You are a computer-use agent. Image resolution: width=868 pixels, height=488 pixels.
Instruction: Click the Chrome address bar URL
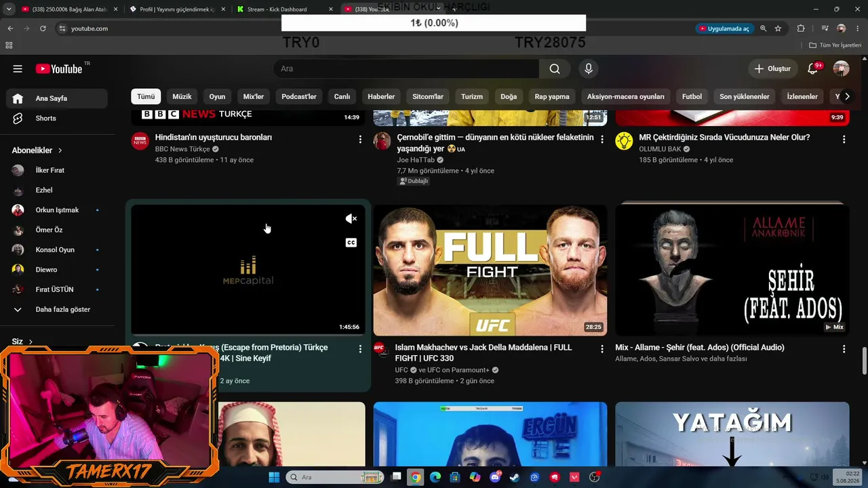90,28
